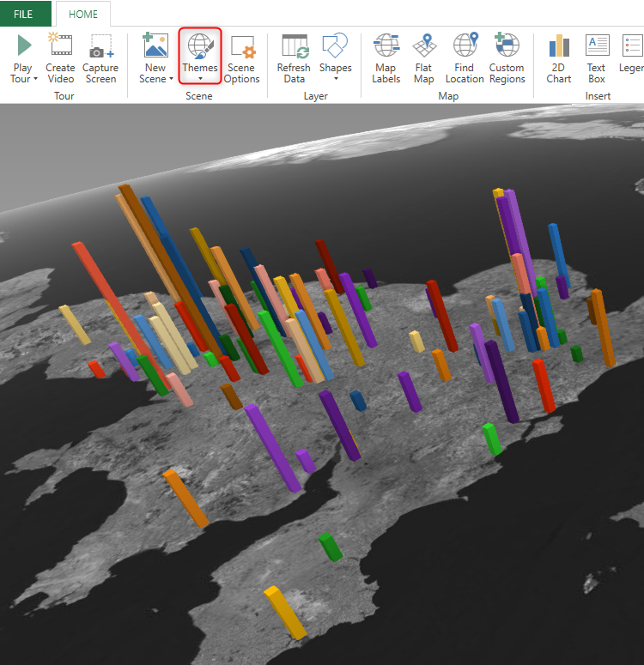Click the isolated green bar in the lower center
This screenshot has width=644, height=665.
[330, 547]
